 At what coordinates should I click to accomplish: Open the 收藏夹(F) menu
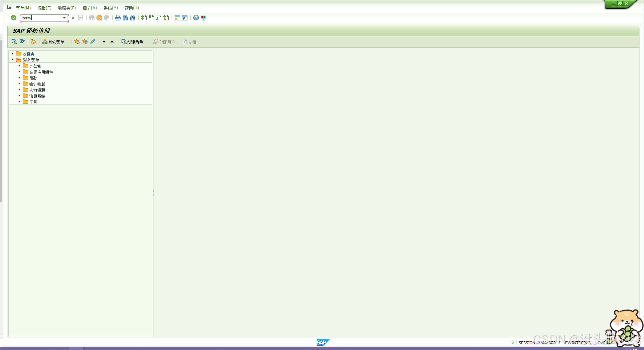(67, 8)
